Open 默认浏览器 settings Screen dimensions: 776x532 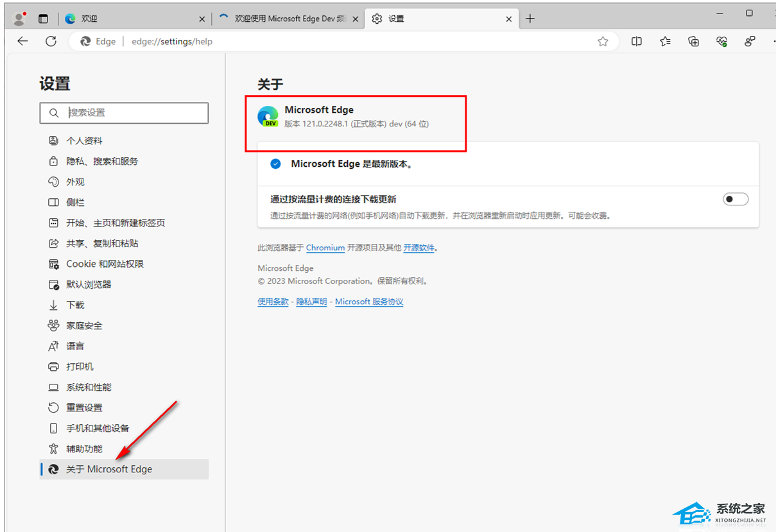click(124, 284)
